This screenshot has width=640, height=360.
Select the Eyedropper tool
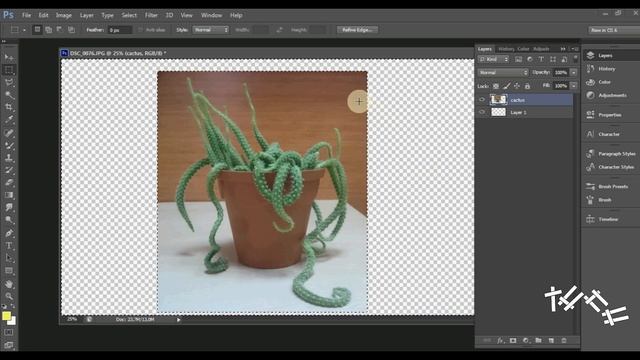point(9,120)
